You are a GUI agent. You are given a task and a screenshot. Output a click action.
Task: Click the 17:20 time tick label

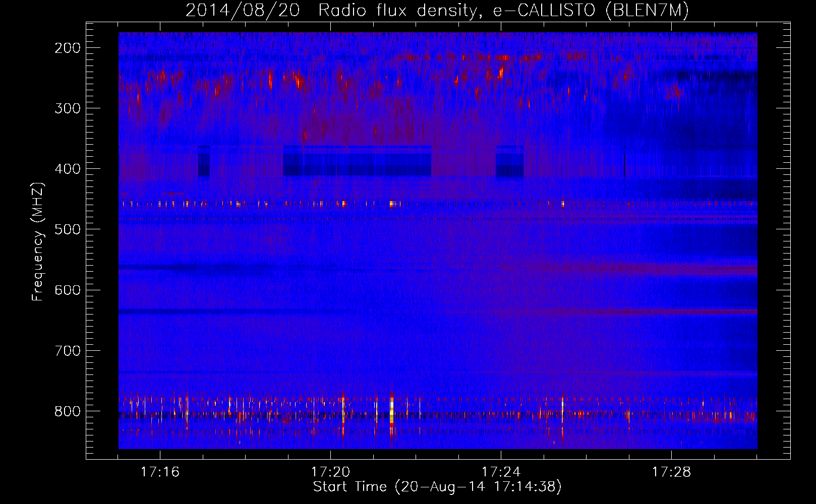coord(330,472)
